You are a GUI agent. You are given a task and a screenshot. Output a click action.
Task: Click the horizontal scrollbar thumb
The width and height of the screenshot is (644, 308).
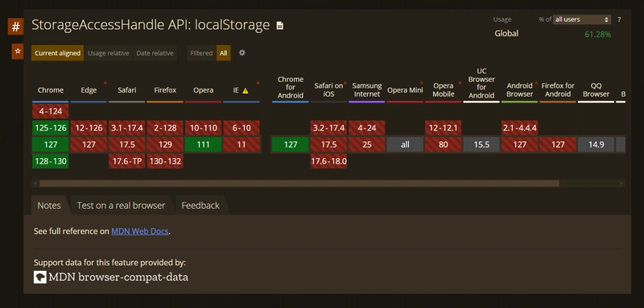299,183
